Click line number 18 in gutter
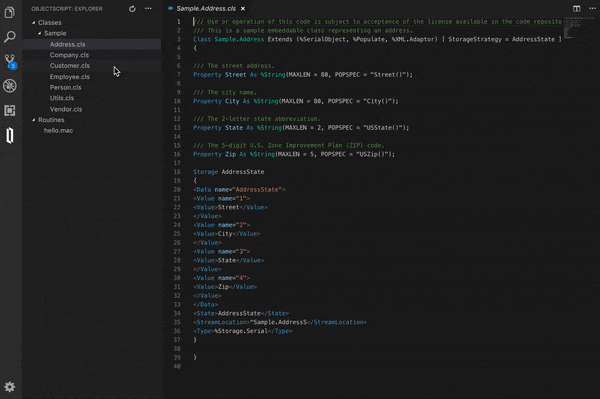This screenshot has width=600, height=399. 177,172
